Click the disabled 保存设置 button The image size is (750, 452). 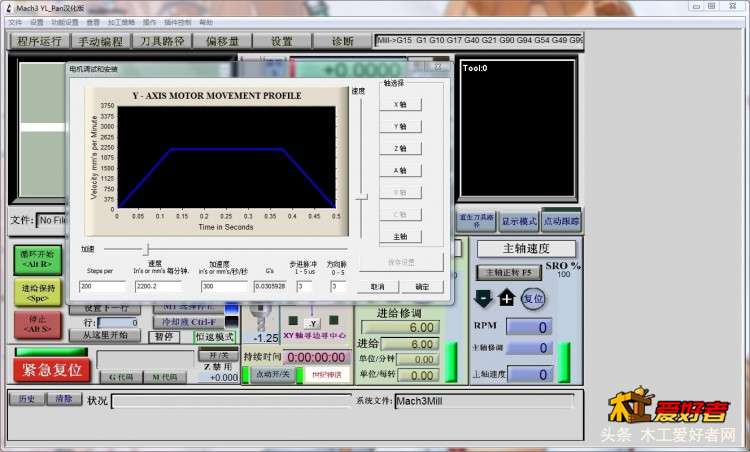[401, 262]
